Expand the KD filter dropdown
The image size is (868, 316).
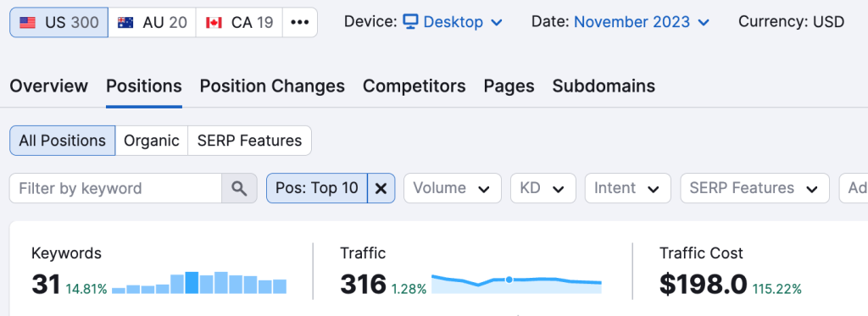[x=543, y=188]
